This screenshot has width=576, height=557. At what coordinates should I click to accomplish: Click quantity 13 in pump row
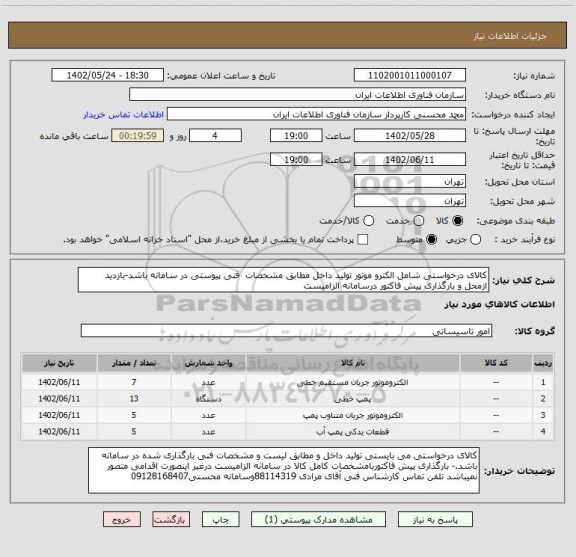(134, 399)
